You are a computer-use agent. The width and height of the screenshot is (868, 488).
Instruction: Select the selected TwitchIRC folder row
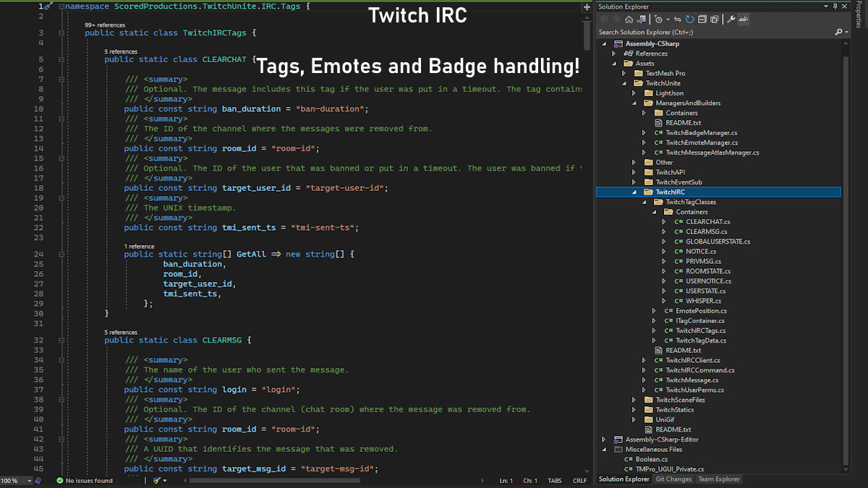point(718,192)
